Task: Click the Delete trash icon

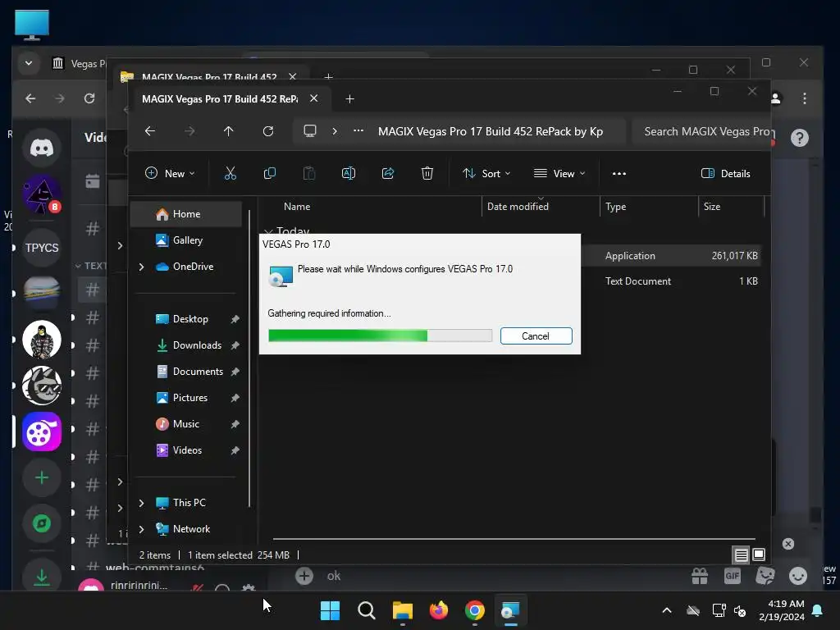Action: pos(427,173)
